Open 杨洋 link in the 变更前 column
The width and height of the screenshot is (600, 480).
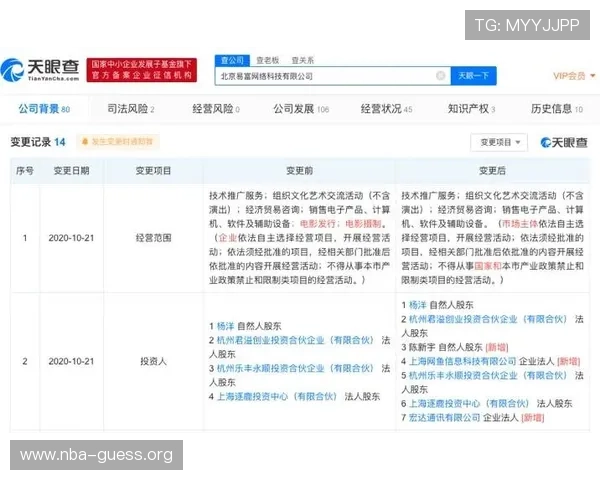tap(225, 326)
